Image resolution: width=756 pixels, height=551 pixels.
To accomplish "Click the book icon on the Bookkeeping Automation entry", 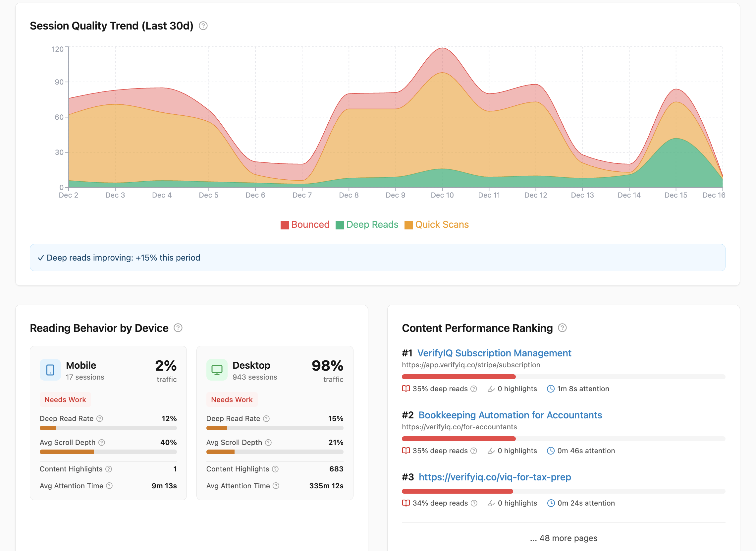I will coord(406,451).
